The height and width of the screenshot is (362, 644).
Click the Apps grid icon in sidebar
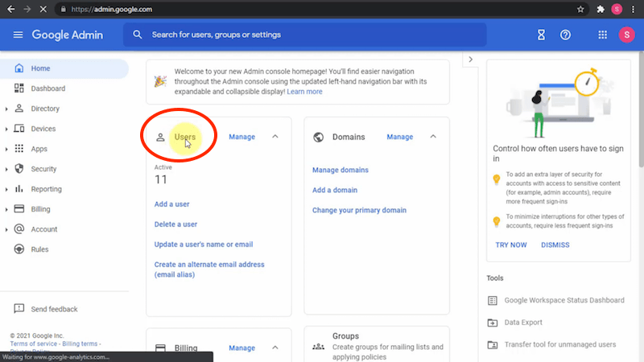coord(19,149)
